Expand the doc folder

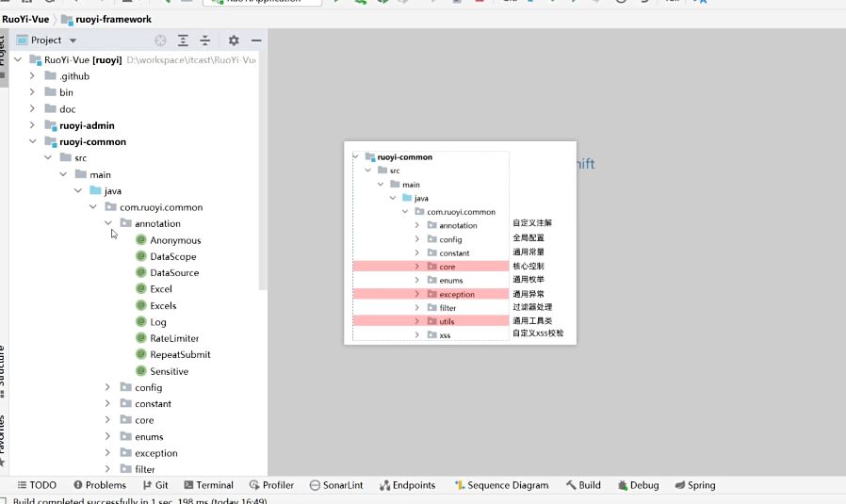click(x=32, y=108)
